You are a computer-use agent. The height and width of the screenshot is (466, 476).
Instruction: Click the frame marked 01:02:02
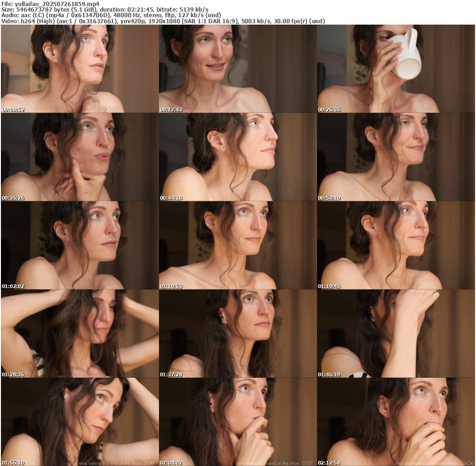coord(79,245)
